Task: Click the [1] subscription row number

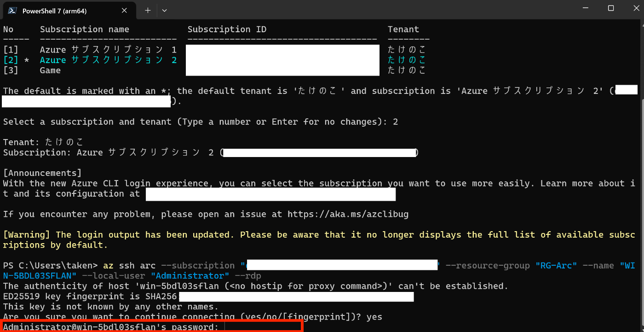Action: point(11,50)
